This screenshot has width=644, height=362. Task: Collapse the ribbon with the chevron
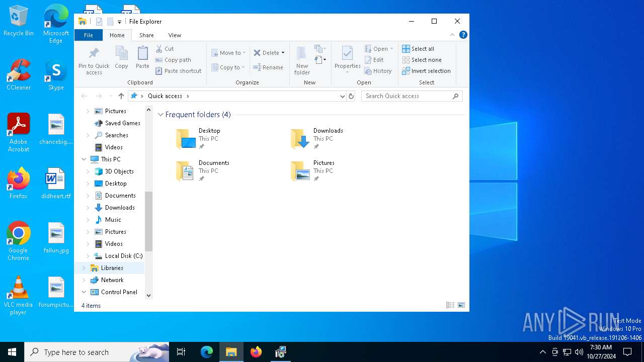(x=452, y=35)
